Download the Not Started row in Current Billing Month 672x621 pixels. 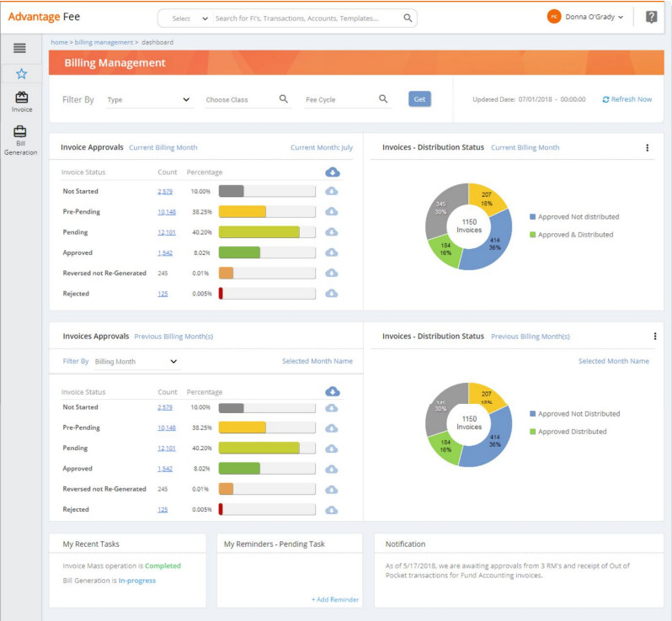(x=332, y=191)
